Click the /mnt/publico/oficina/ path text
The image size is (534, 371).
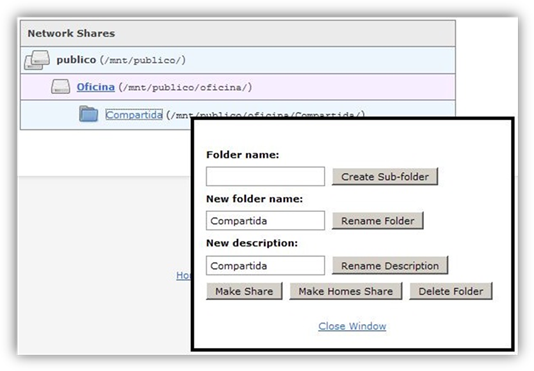click(185, 88)
